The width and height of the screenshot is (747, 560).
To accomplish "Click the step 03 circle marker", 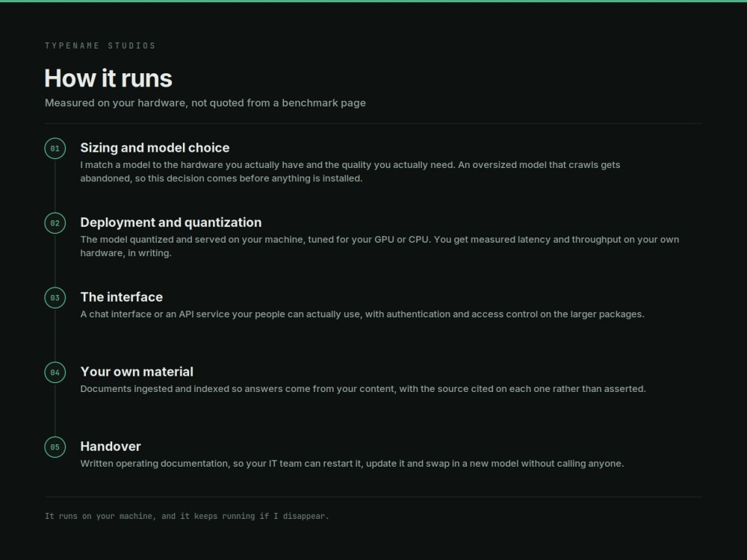I will coord(55,298).
